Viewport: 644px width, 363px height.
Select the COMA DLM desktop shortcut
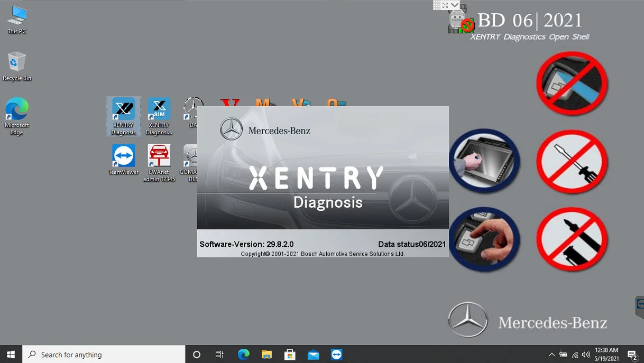tap(190, 163)
